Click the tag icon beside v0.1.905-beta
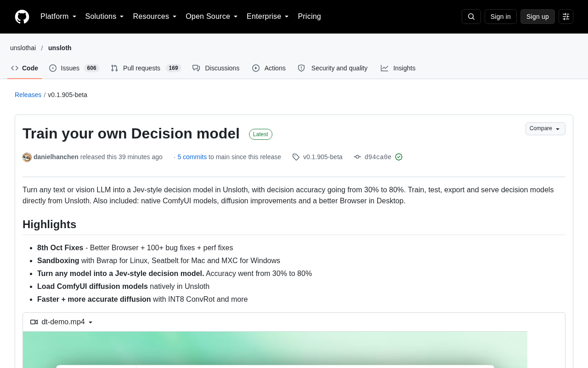This screenshot has height=368, width=588. 296,157
